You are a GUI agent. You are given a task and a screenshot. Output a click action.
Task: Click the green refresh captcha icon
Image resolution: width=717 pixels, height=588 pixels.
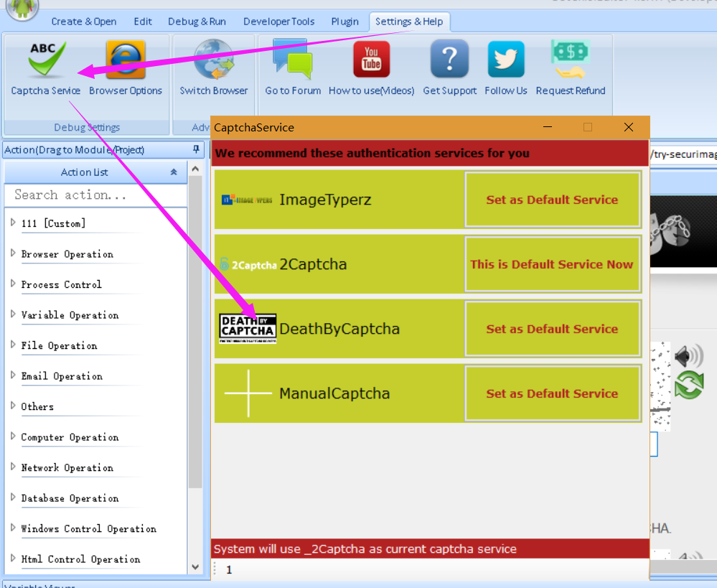coord(688,386)
